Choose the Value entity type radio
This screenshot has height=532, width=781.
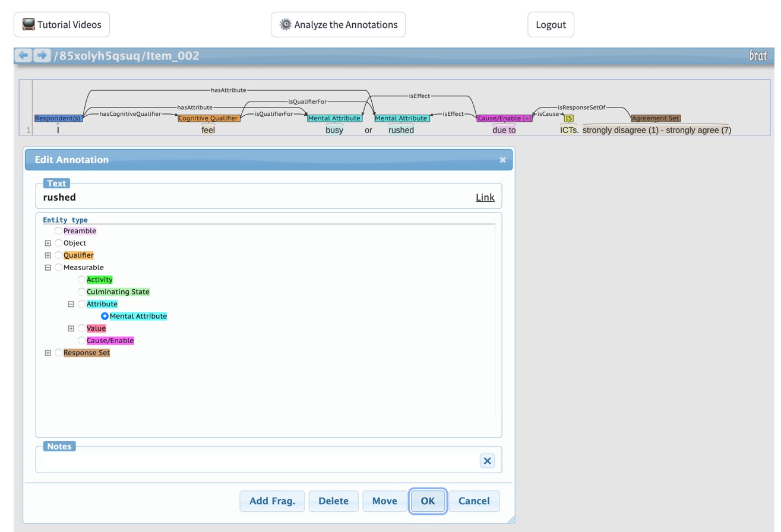point(81,328)
